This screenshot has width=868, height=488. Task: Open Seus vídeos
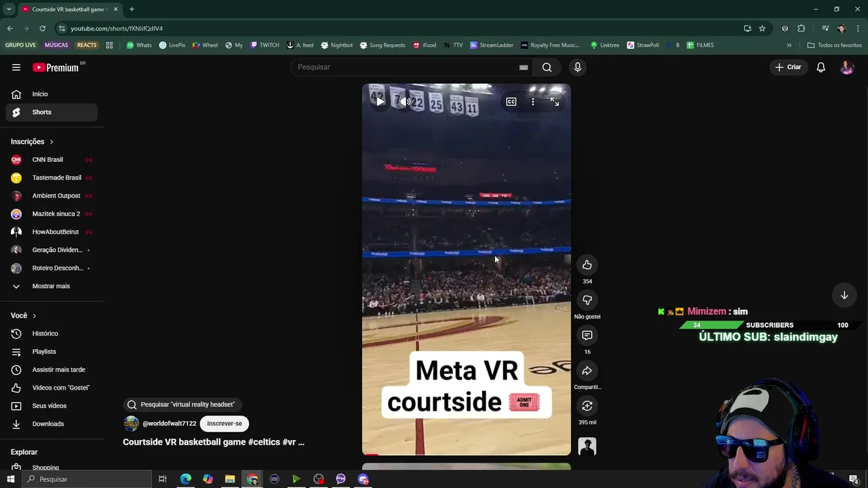[x=52, y=406]
